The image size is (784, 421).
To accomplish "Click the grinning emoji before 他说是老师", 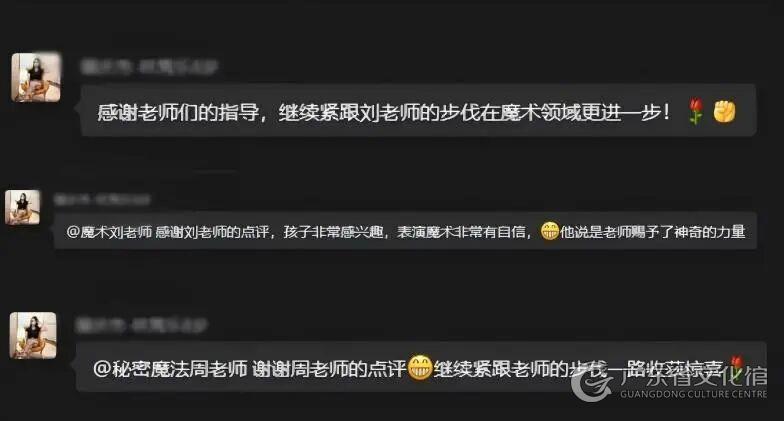I will click(x=550, y=231).
